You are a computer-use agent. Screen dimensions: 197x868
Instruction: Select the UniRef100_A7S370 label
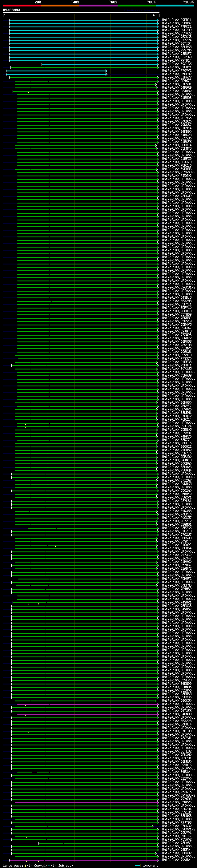[176, 358]
